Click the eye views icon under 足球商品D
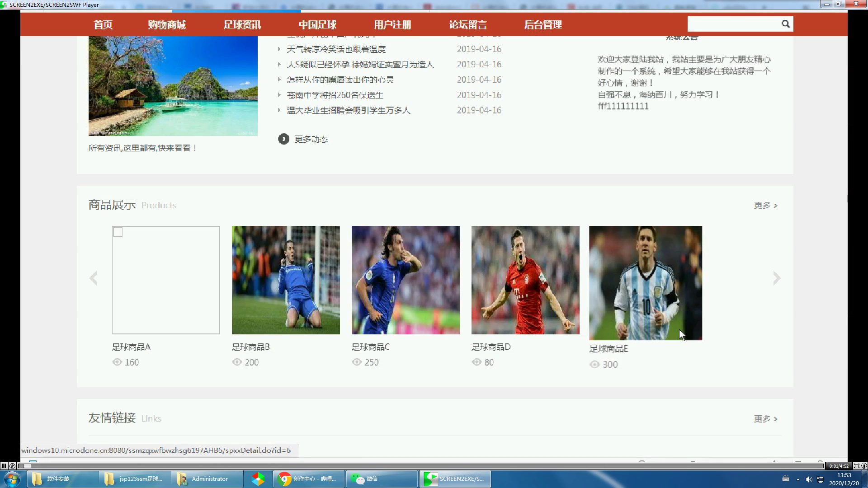The image size is (868, 488). coord(476,362)
